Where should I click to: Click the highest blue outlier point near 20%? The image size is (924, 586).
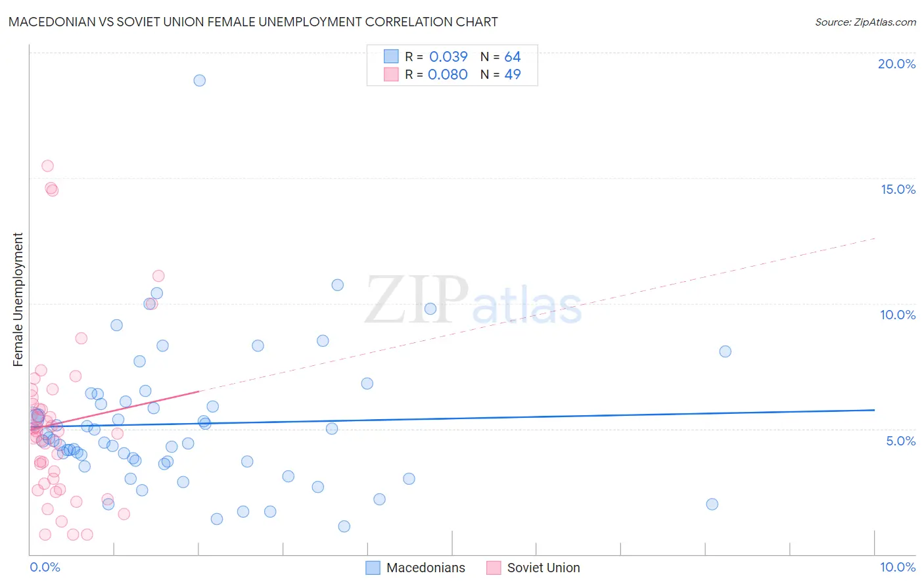pos(199,80)
